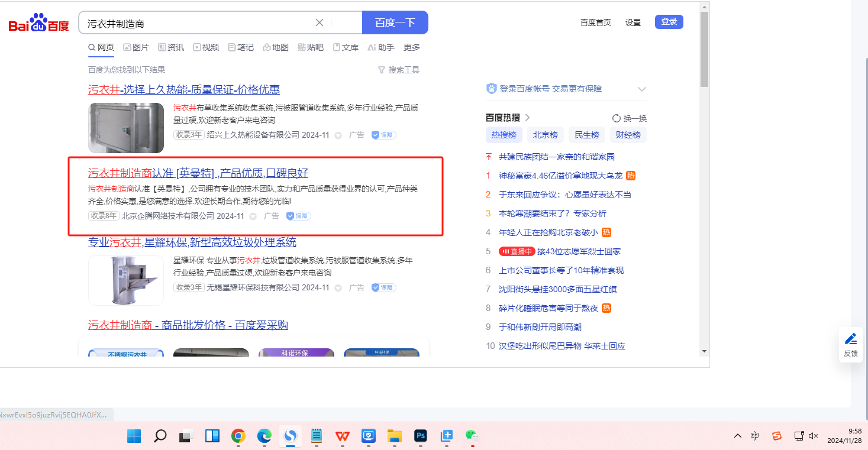
Task: Select the 北京榜 hot list tab
Action: (546, 135)
